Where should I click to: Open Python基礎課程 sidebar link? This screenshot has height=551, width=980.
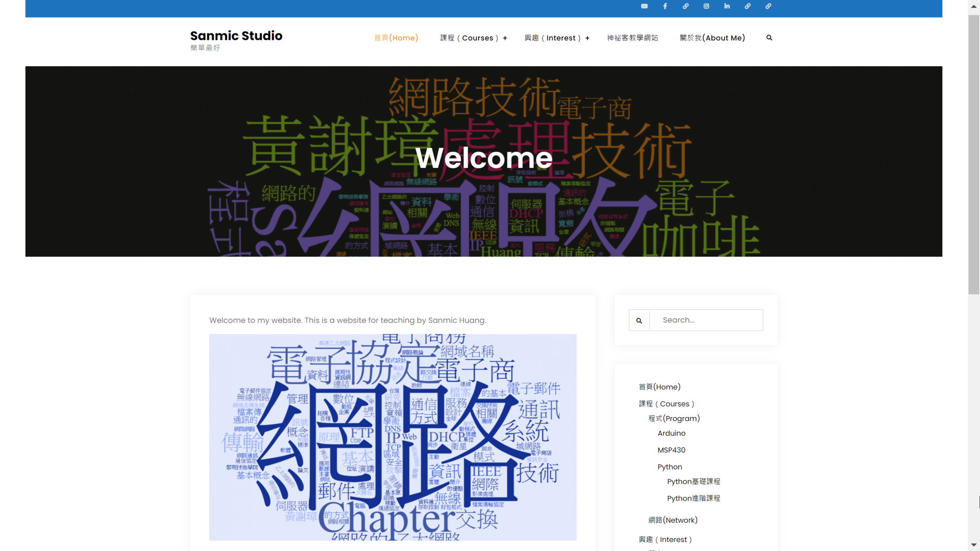pos(693,481)
